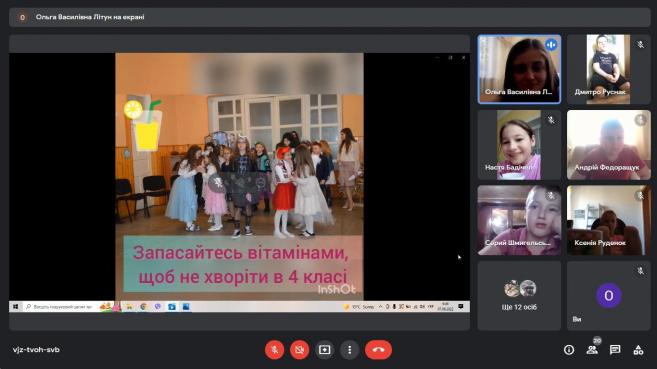Unmute the microphone in the call controls
Screen dimensions: 657x369
(274, 350)
